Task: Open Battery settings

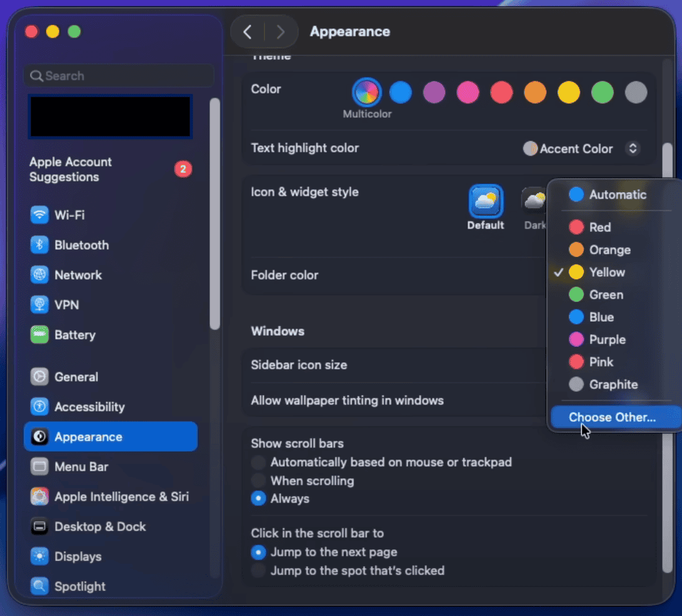Action: pos(110,335)
